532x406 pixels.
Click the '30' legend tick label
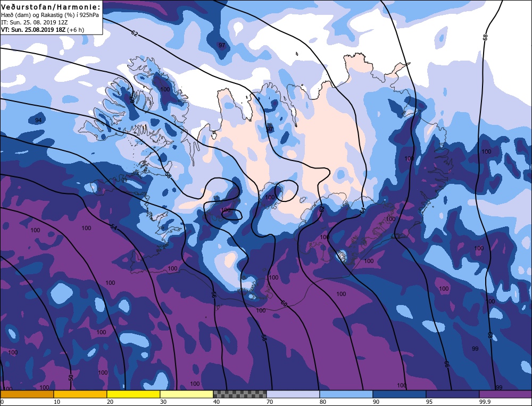pyautogui.click(x=163, y=402)
